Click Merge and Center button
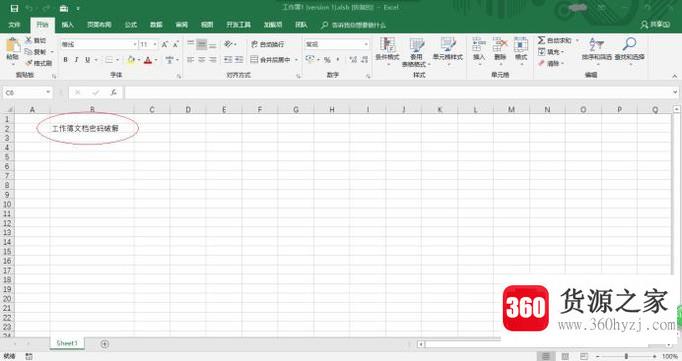This screenshot has height=361, width=682. (x=270, y=60)
